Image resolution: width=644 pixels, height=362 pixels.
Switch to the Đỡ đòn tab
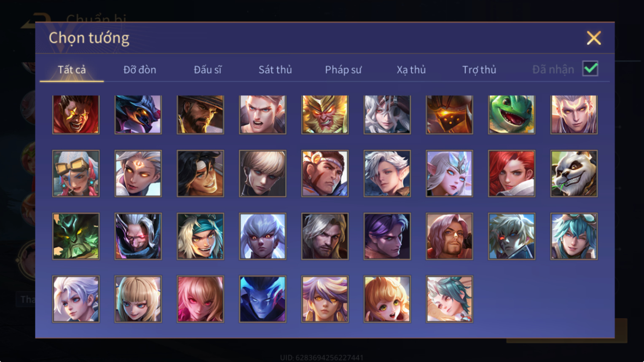pos(140,70)
